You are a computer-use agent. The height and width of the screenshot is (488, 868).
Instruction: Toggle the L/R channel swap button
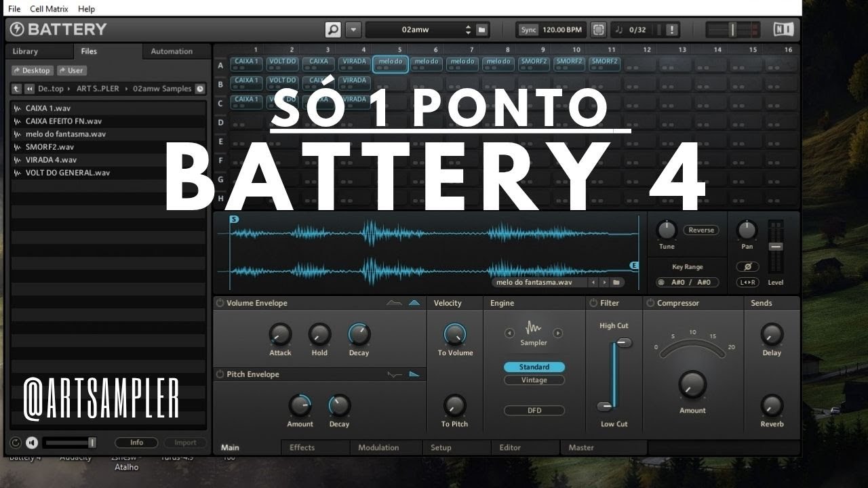747,282
